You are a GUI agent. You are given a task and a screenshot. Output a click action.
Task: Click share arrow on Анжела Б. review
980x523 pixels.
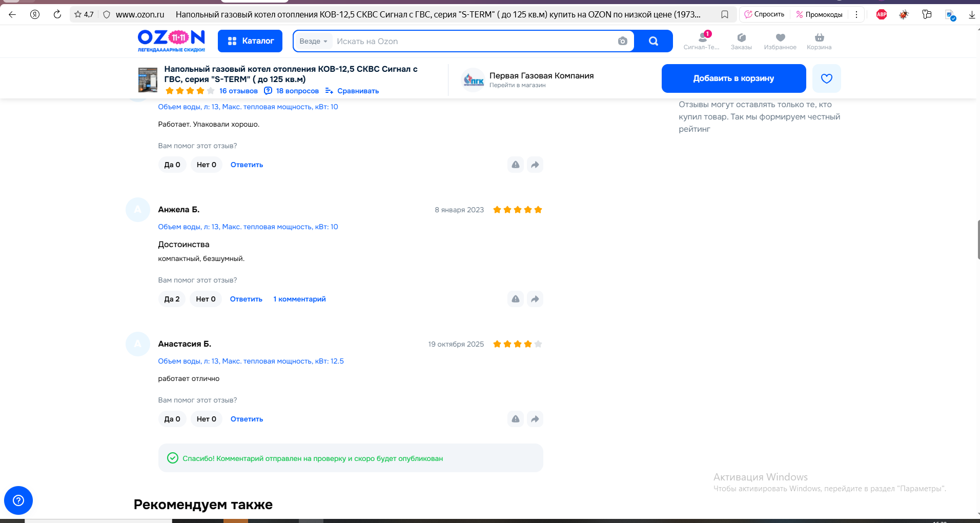point(535,299)
